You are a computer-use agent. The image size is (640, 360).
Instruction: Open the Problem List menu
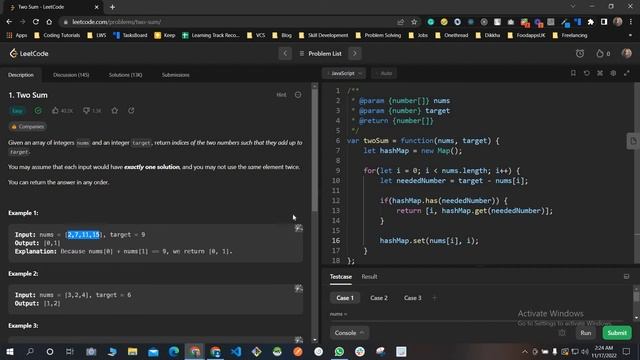coord(320,53)
